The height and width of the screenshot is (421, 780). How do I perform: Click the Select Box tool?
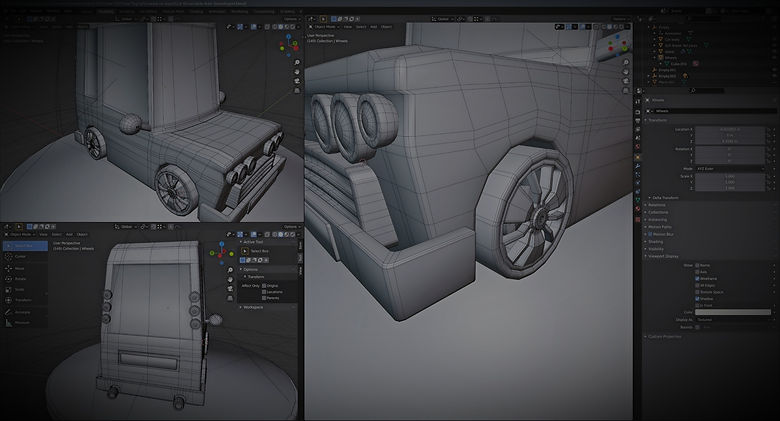tap(22, 245)
